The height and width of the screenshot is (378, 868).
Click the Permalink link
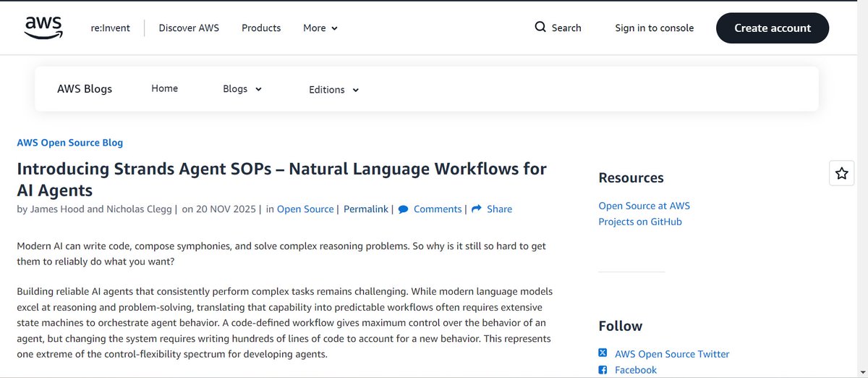coord(367,209)
